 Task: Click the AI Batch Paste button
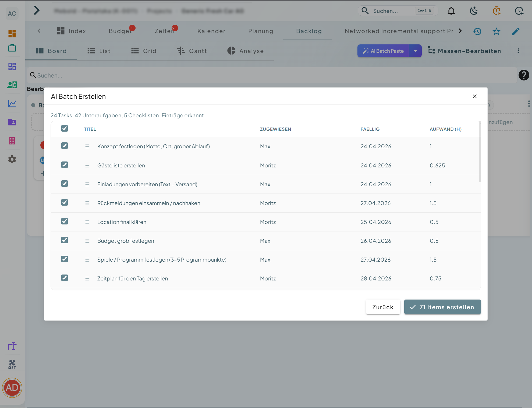(383, 51)
